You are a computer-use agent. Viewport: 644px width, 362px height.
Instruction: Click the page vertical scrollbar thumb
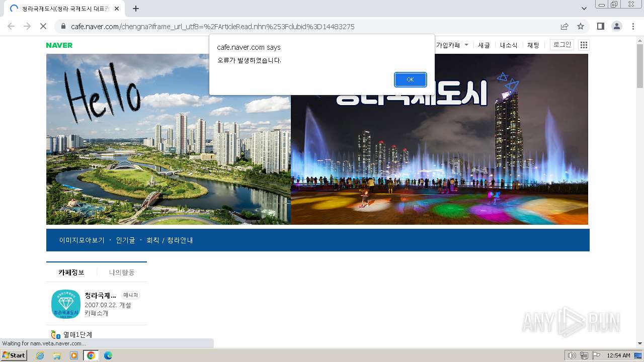coord(640,65)
